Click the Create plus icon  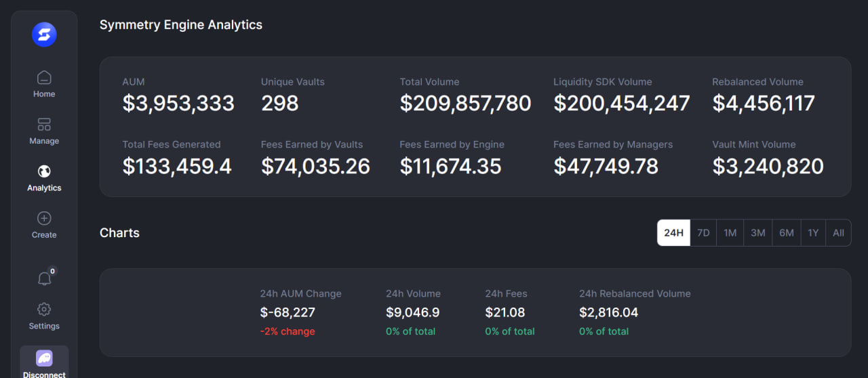(44, 218)
